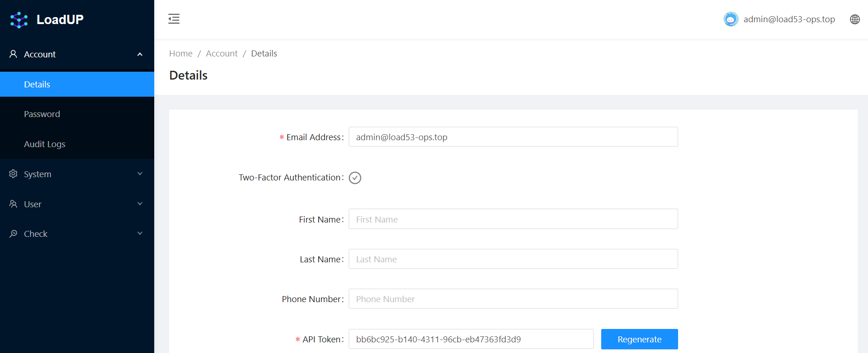Image resolution: width=868 pixels, height=353 pixels.
Task: Open the Password menu item
Action: [42, 114]
